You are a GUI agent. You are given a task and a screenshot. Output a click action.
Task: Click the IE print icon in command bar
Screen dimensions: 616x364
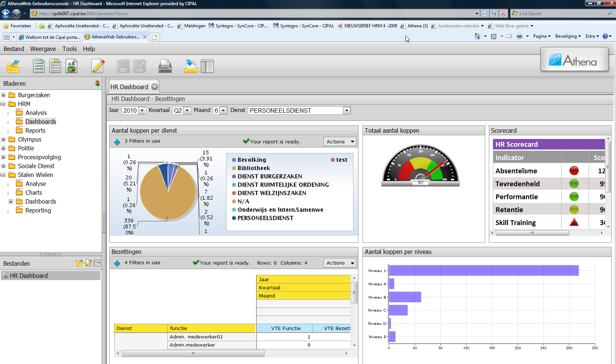[x=519, y=36]
